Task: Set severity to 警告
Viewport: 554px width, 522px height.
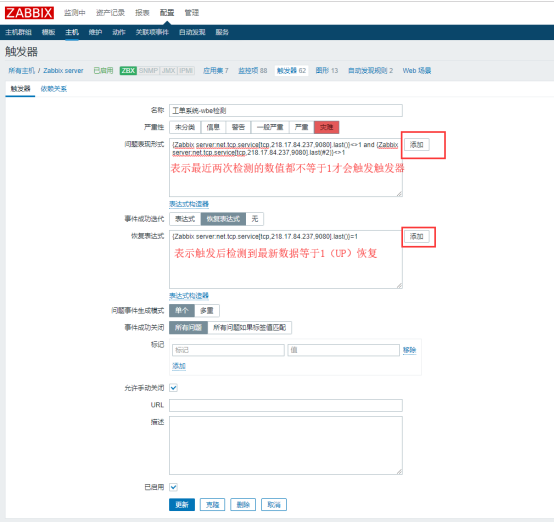Action: point(238,127)
